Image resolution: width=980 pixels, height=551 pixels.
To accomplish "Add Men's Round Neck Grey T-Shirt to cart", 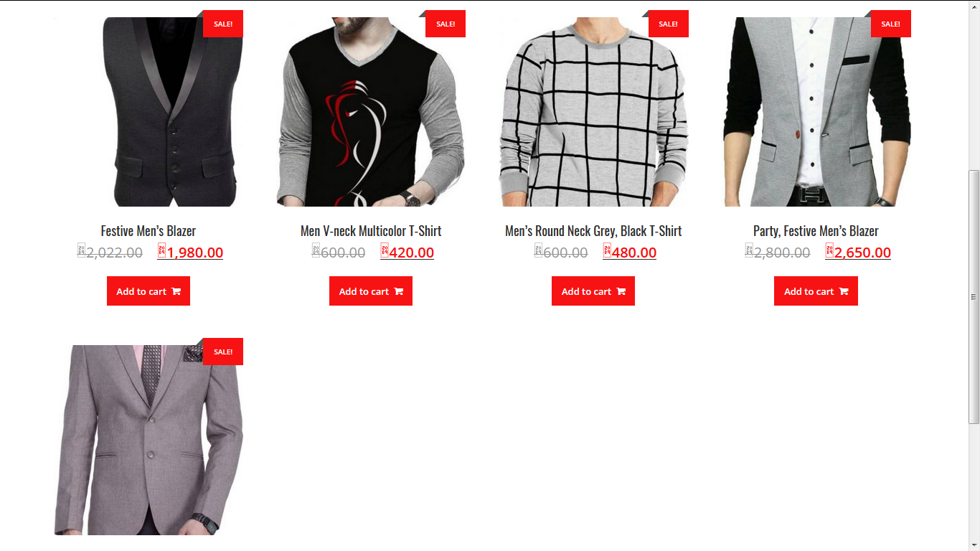I will click(593, 291).
